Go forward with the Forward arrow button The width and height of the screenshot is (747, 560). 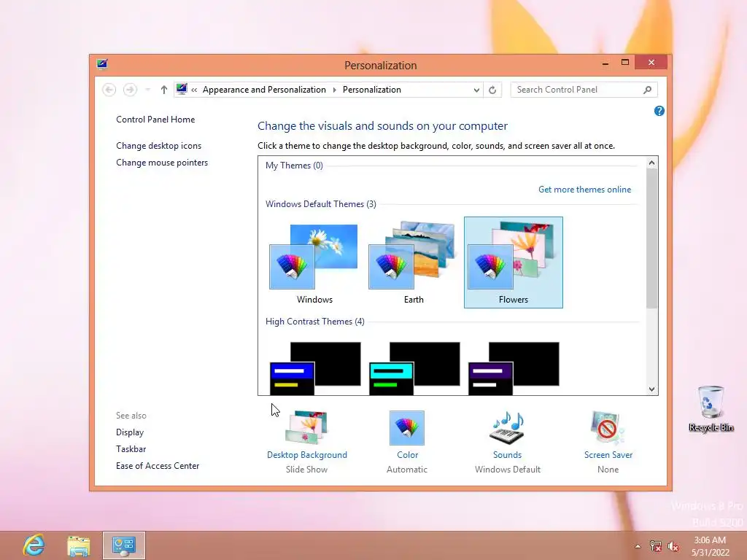[130, 90]
